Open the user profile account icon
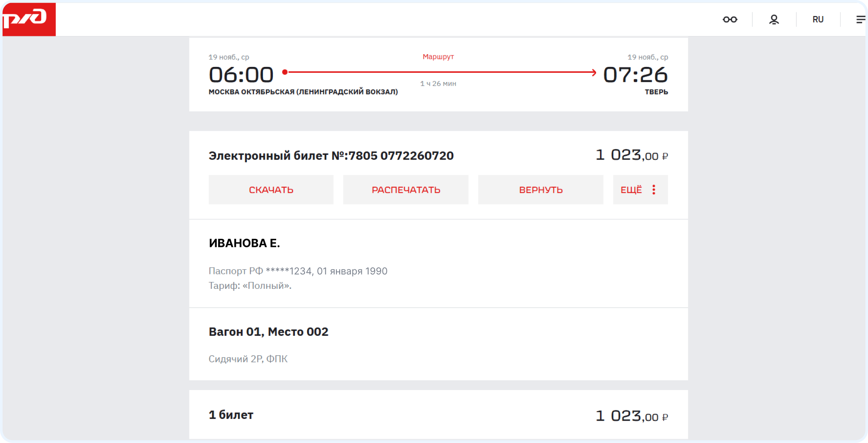The image size is (868, 443). coord(774,19)
